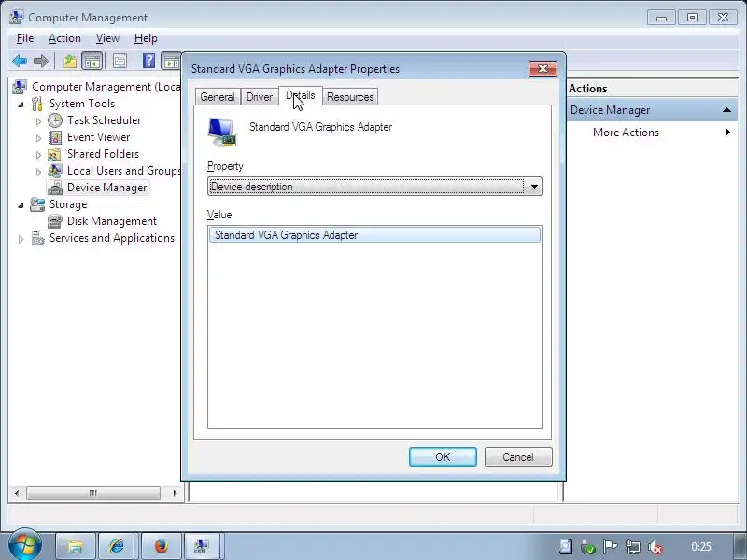
Task: Click the Action Center flag tray icon
Action: [611, 547]
